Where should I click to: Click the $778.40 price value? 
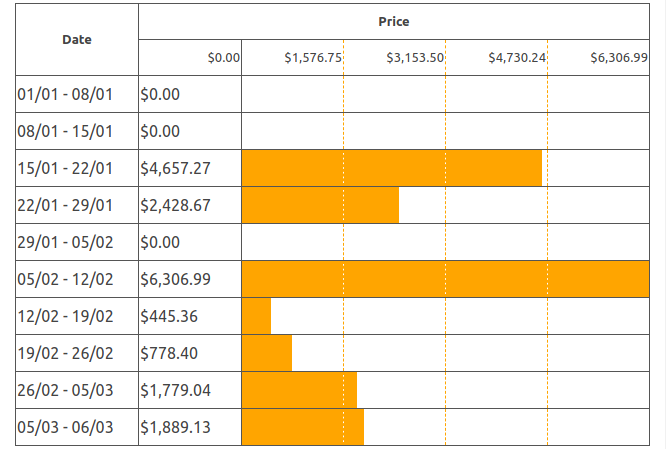point(169,353)
